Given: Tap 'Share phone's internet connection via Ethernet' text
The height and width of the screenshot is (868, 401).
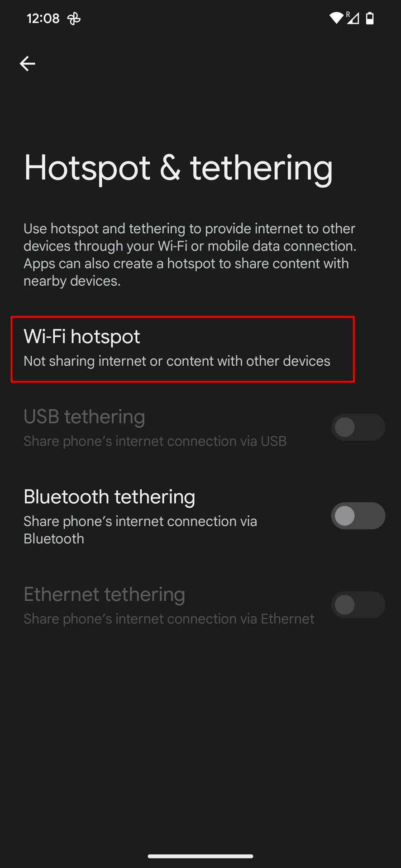Looking at the screenshot, I should click(x=169, y=619).
